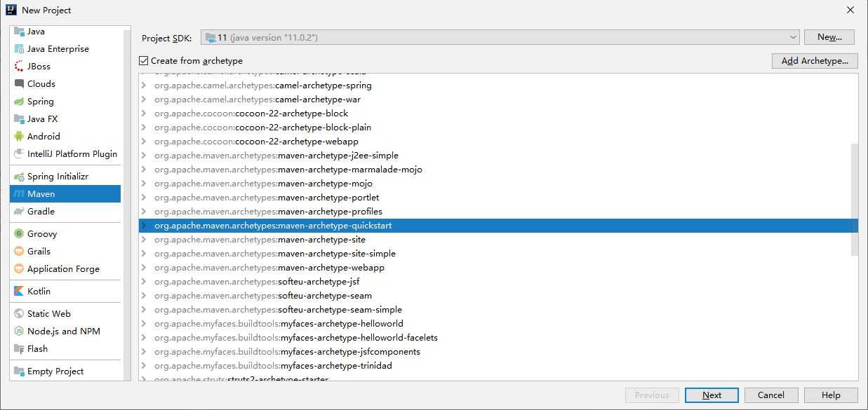Select maven-archetype-portlet archetype
This screenshot has width=868, height=410.
[498, 198]
